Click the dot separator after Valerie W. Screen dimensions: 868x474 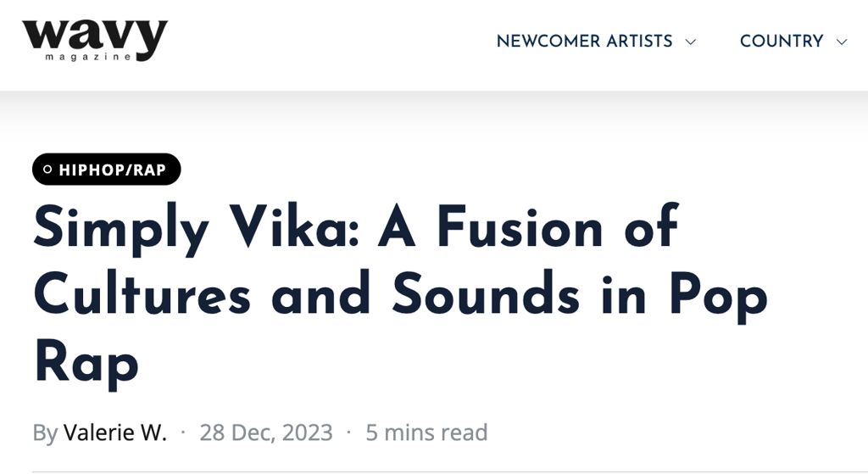(184, 433)
